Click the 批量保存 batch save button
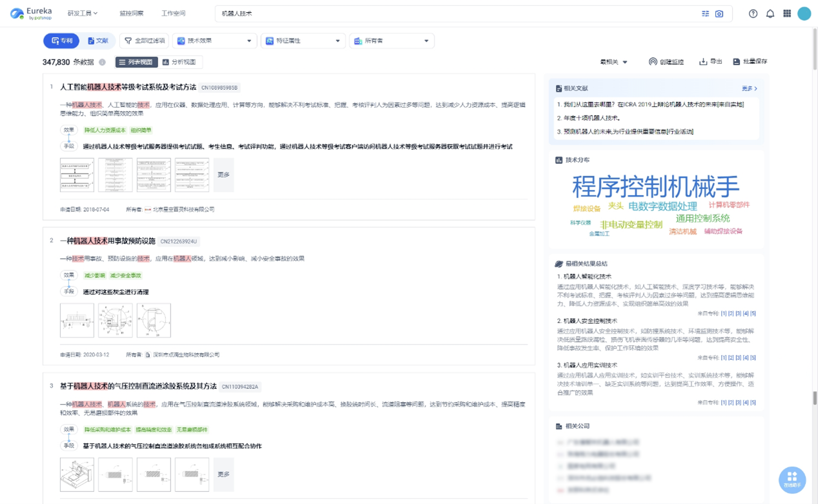 750,62
